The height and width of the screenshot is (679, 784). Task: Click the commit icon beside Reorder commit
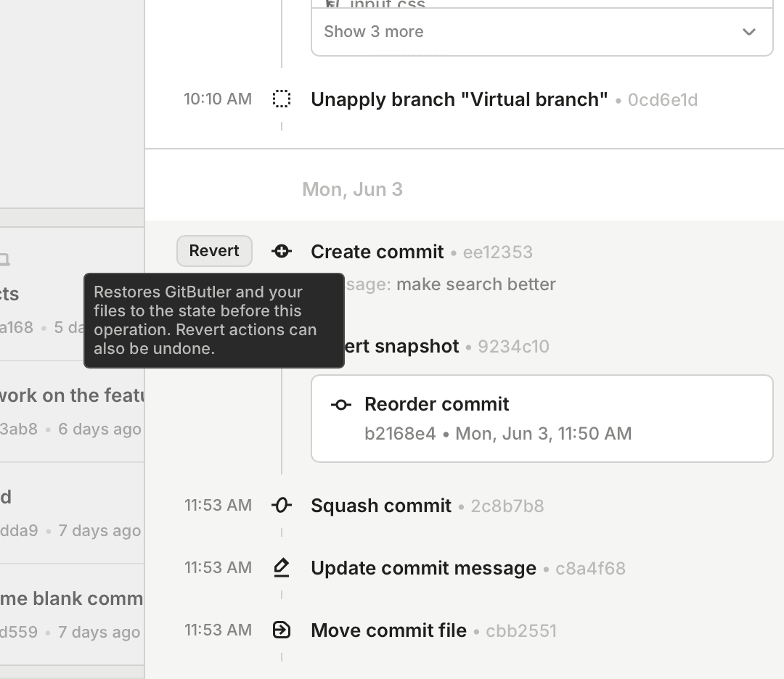pyautogui.click(x=340, y=404)
